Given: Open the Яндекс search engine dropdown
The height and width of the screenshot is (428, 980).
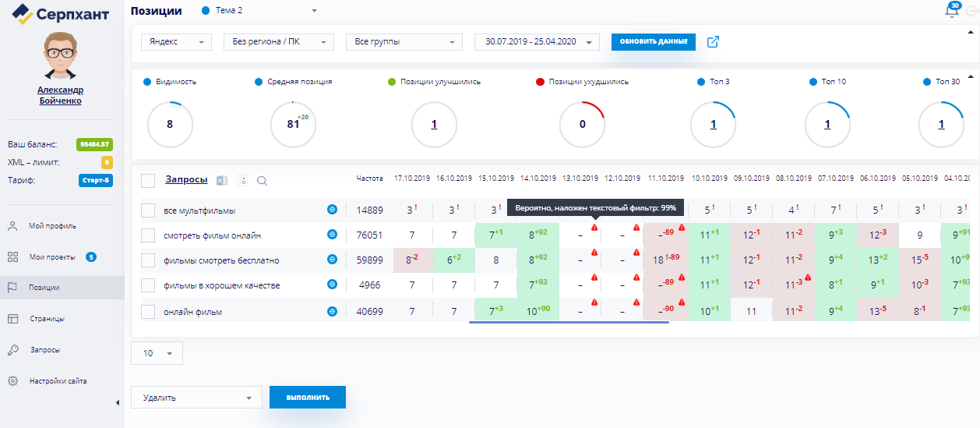Looking at the screenshot, I should pos(176,42).
